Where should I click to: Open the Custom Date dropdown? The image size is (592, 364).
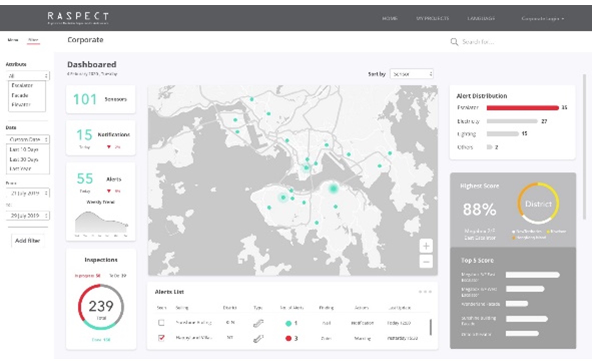(28, 139)
